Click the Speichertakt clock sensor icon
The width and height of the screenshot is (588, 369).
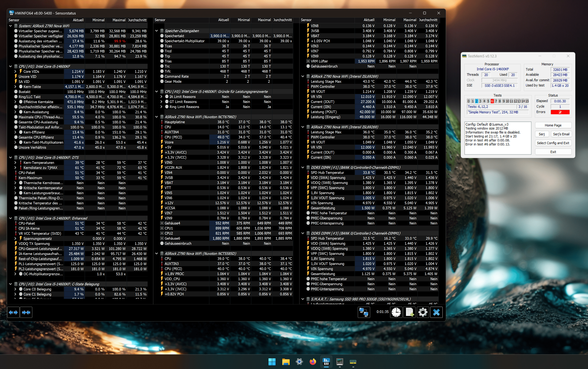162,36
